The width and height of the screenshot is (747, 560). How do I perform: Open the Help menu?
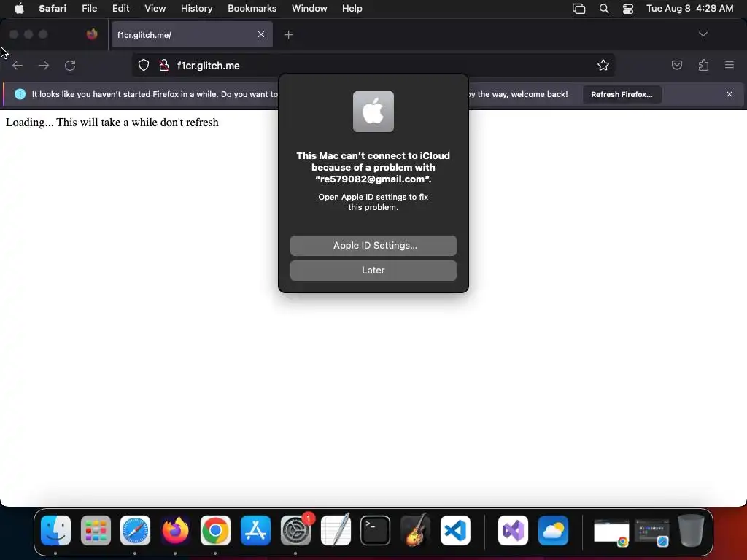pyautogui.click(x=352, y=9)
